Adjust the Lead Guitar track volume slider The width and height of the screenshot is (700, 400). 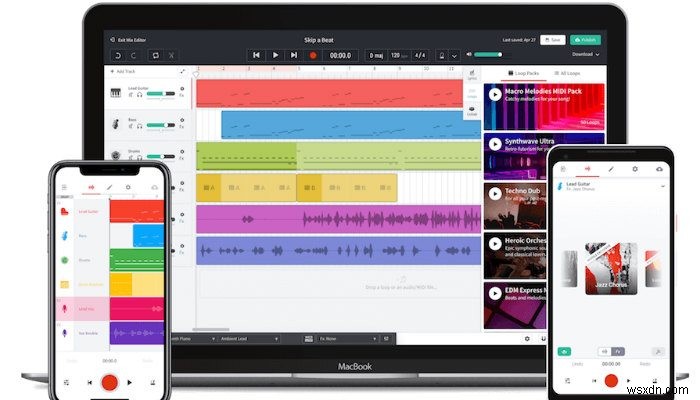click(161, 94)
